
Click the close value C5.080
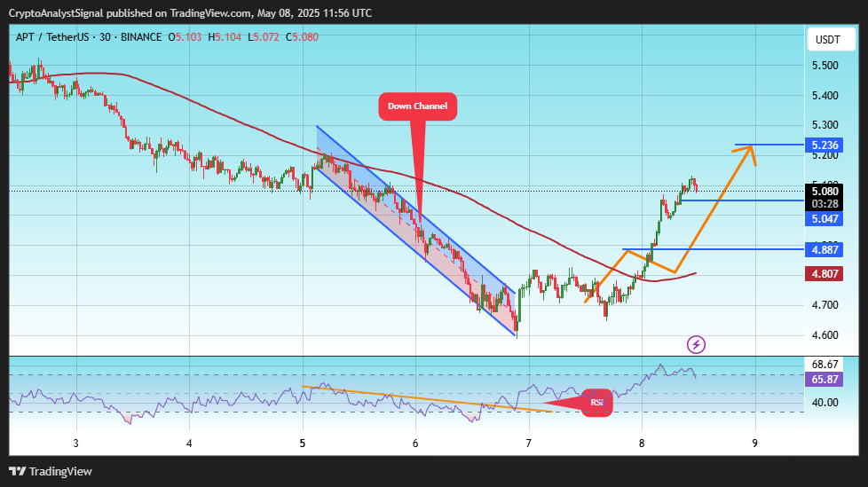point(303,37)
